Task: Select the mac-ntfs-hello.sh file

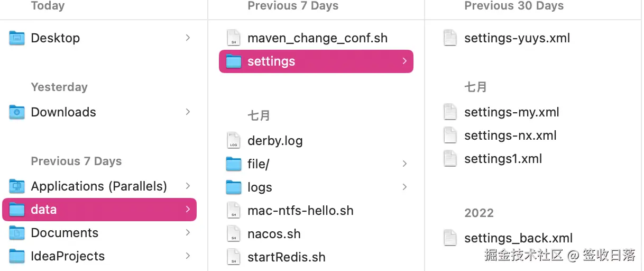Action: click(x=300, y=211)
